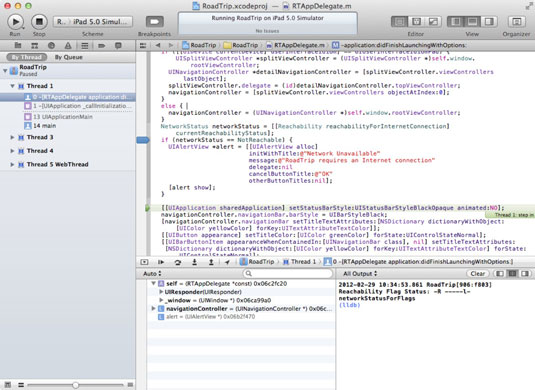
Task: Open the Organizer window
Action: 517,22
